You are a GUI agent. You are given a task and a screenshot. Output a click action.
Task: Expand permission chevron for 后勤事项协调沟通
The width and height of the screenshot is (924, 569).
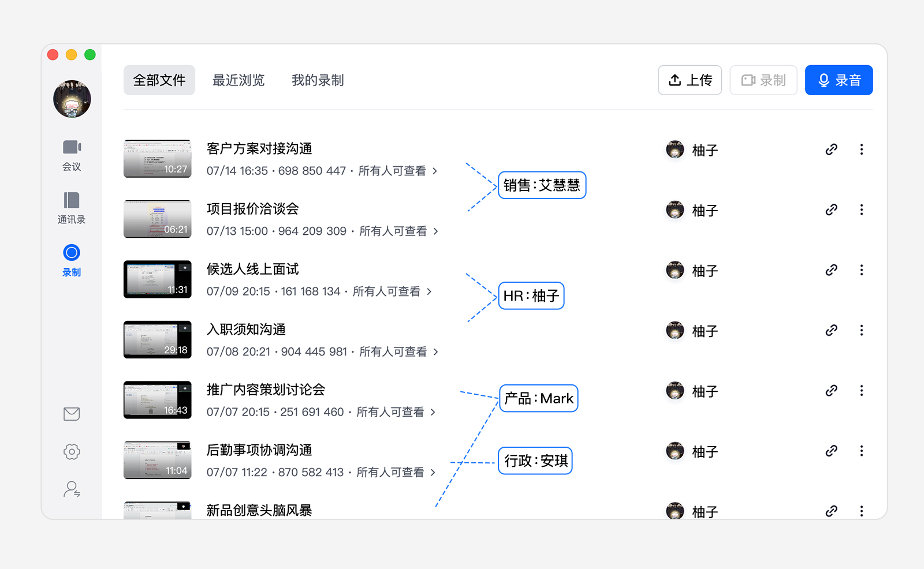(433, 472)
